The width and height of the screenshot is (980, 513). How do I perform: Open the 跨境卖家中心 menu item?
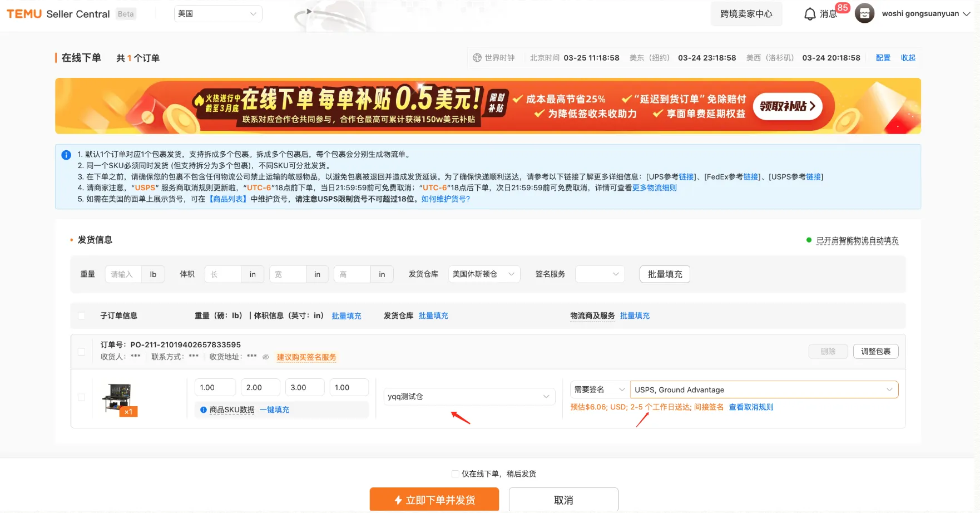pos(746,14)
